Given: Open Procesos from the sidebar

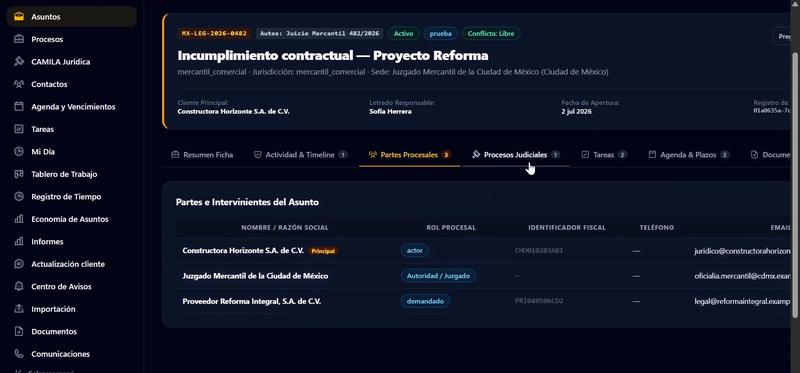Looking at the screenshot, I should coord(71,39).
